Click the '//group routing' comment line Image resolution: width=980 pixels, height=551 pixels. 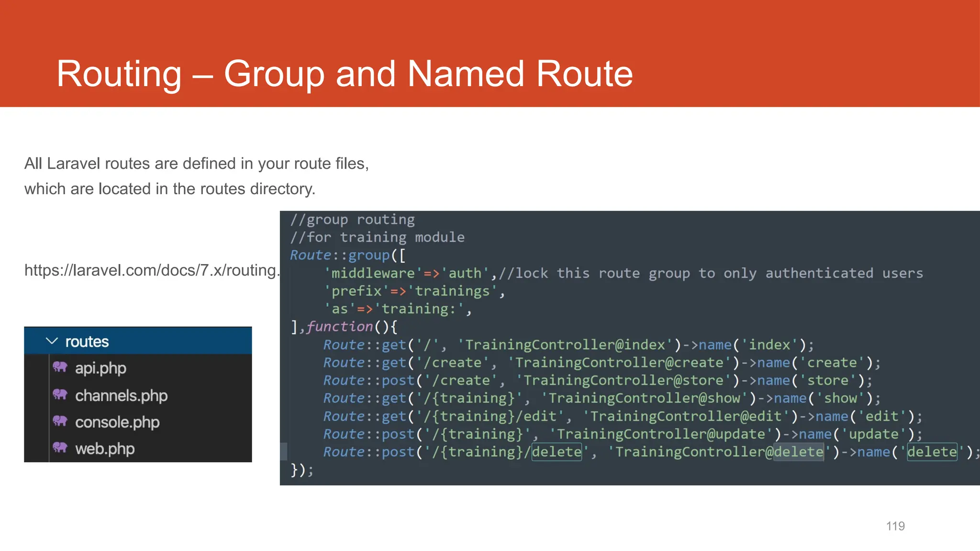click(352, 220)
